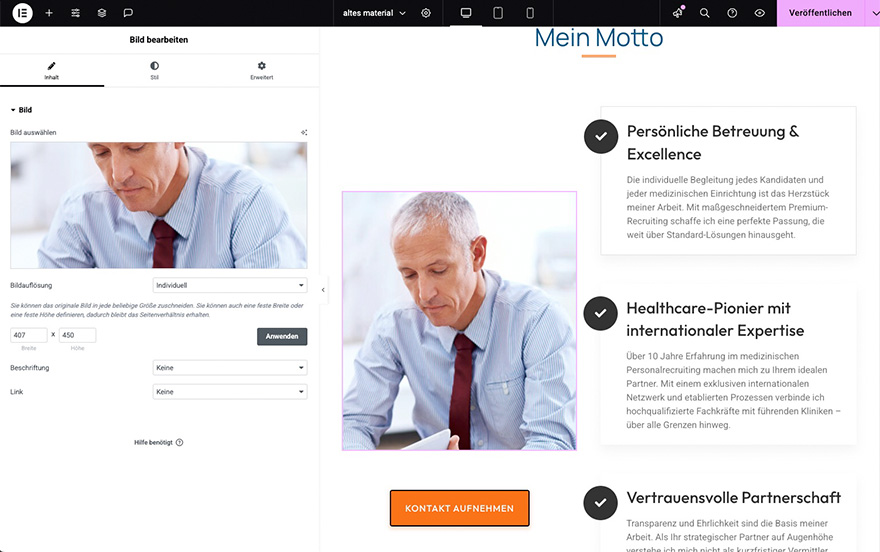Open the Beschriftung dropdown
Viewport: 880px width, 552px height.
click(x=230, y=367)
